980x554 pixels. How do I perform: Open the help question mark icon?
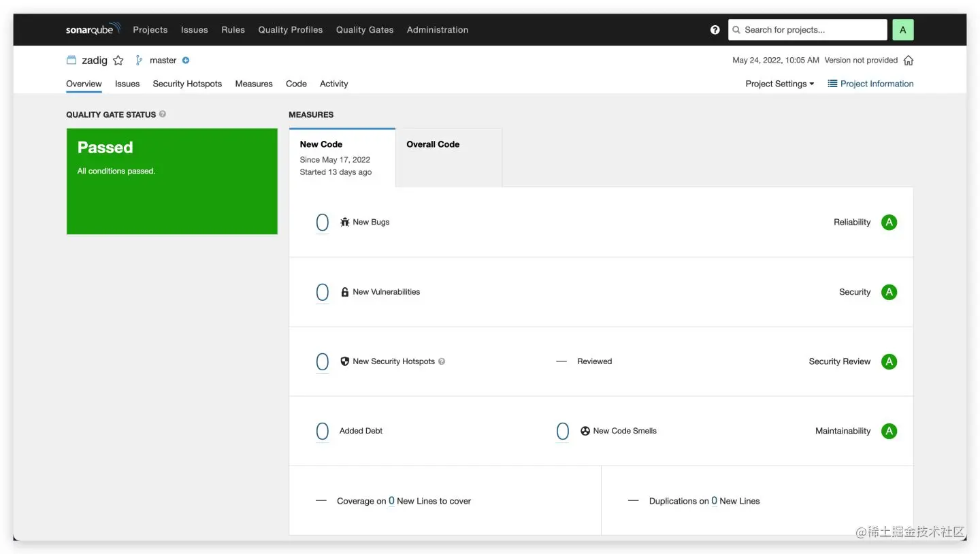(715, 30)
